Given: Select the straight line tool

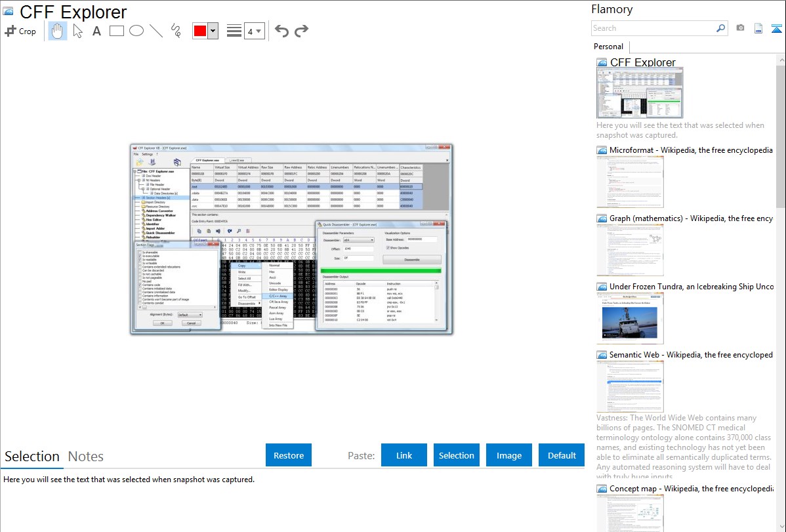Looking at the screenshot, I should tap(156, 31).
